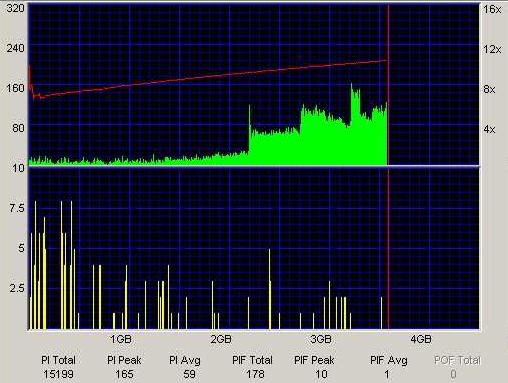
Task: Click the 4x speed axis label
Action: click(489, 129)
